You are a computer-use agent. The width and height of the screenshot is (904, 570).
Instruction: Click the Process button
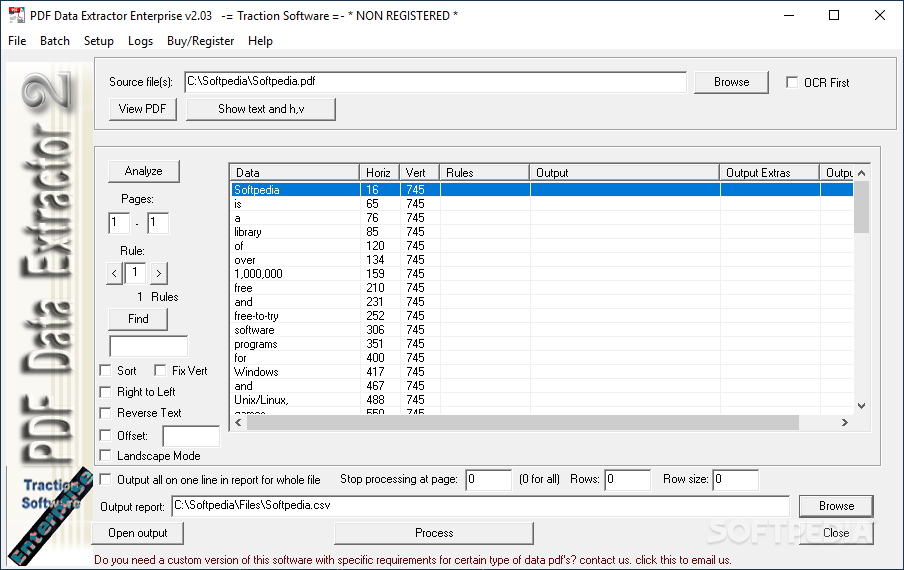click(x=434, y=533)
